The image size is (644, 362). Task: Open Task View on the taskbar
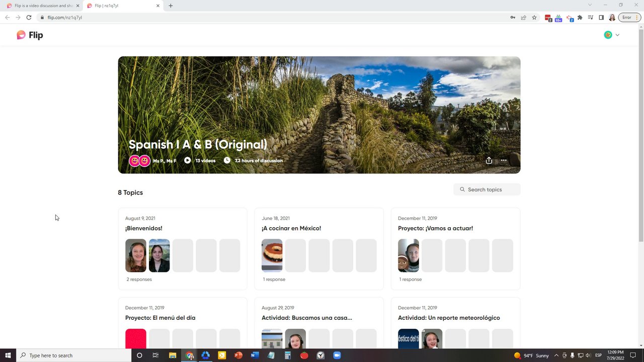click(155, 355)
